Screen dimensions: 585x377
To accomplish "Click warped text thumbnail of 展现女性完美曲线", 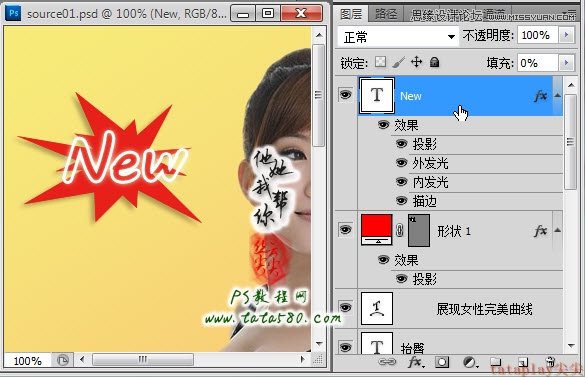I will [x=377, y=308].
